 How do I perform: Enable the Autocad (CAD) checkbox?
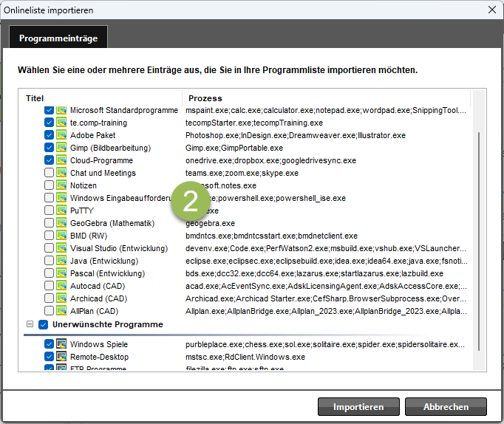[x=49, y=286]
